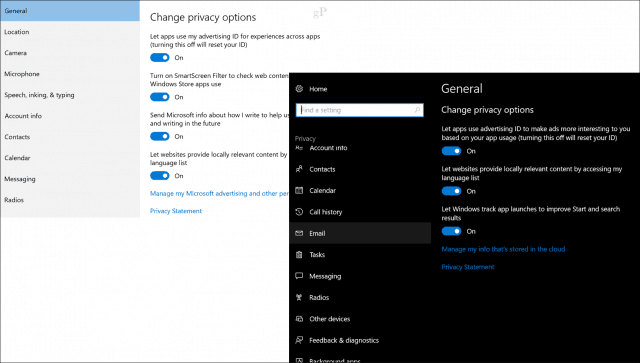Open Account info in light sidebar
The width and height of the screenshot is (640, 363).
point(70,116)
